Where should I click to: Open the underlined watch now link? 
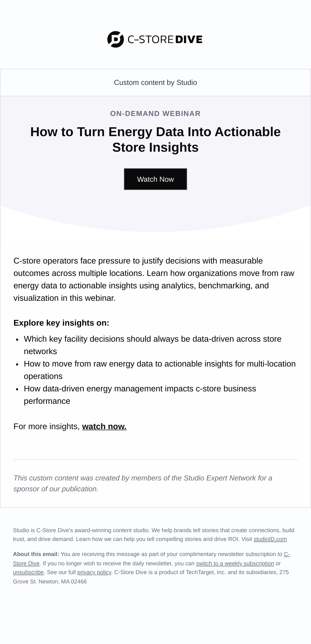pos(104,426)
